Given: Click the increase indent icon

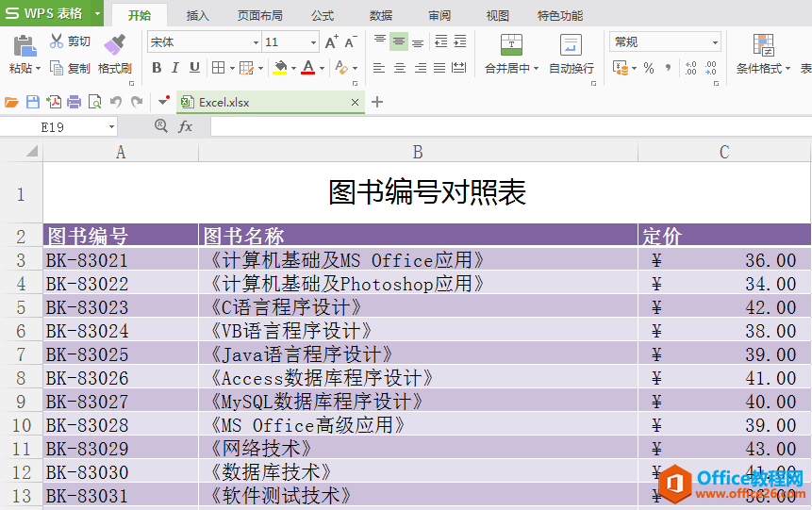Looking at the screenshot, I should (x=460, y=41).
